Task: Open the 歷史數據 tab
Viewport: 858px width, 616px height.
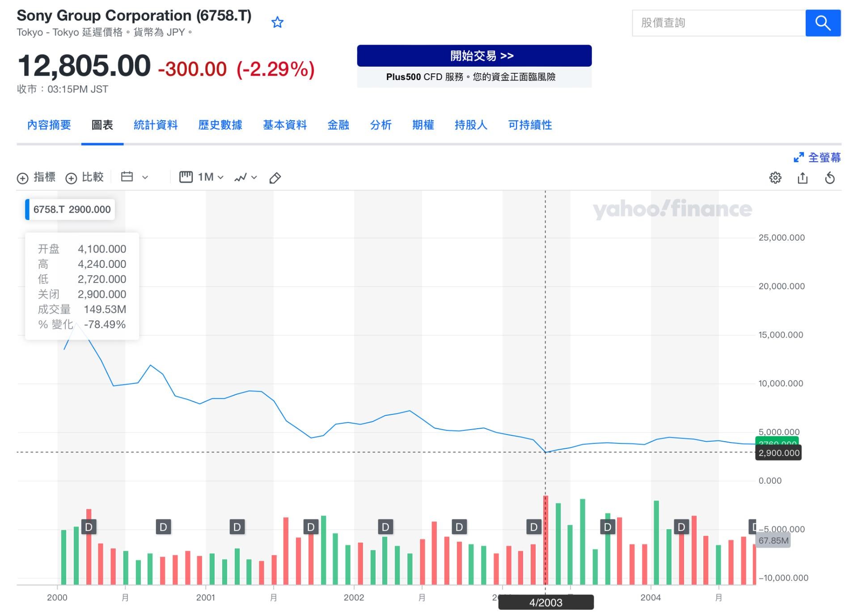Action: click(220, 125)
